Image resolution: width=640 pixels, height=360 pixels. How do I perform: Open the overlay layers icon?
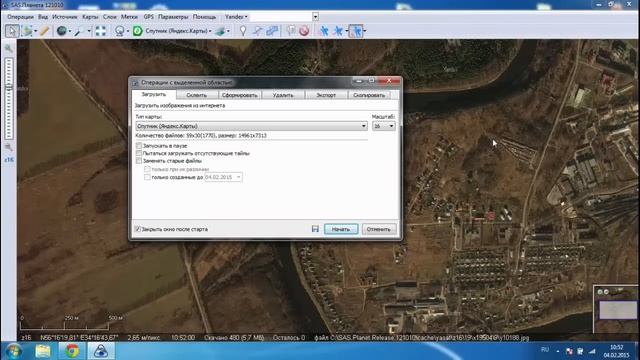click(220, 31)
